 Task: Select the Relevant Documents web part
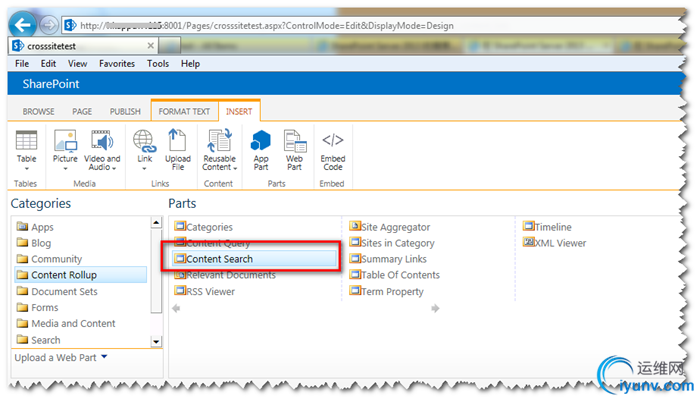tap(225, 275)
